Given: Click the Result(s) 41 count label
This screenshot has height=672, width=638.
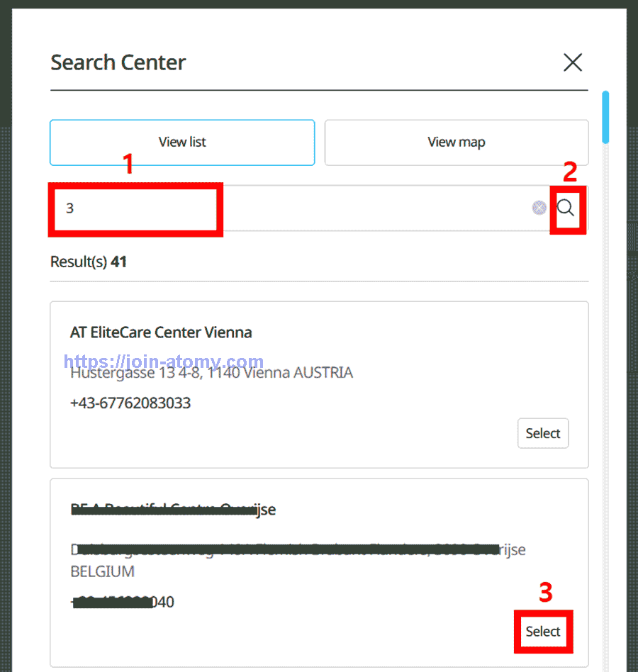Looking at the screenshot, I should point(89,262).
